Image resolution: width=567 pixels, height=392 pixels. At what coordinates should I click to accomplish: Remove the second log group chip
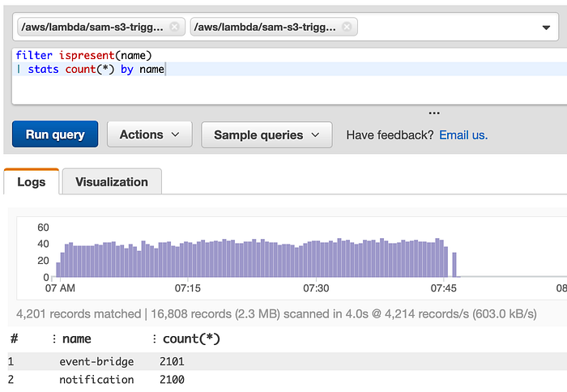tap(347, 27)
